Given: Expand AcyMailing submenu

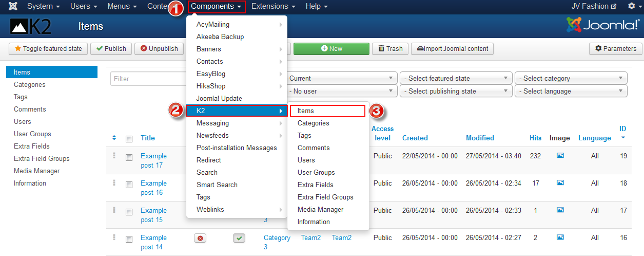Looking at the screenshot, I should pyautogui.click(x=237, y=24).
